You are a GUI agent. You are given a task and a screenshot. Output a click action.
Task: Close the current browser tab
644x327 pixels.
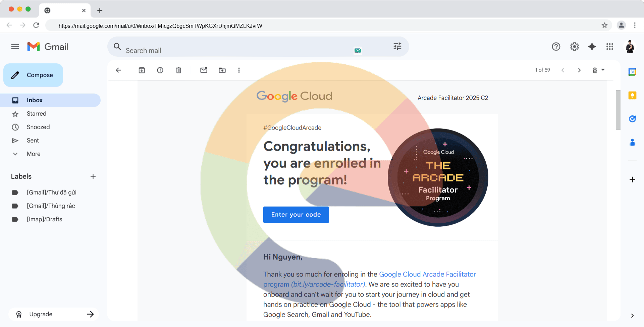(x=84, y=10)
